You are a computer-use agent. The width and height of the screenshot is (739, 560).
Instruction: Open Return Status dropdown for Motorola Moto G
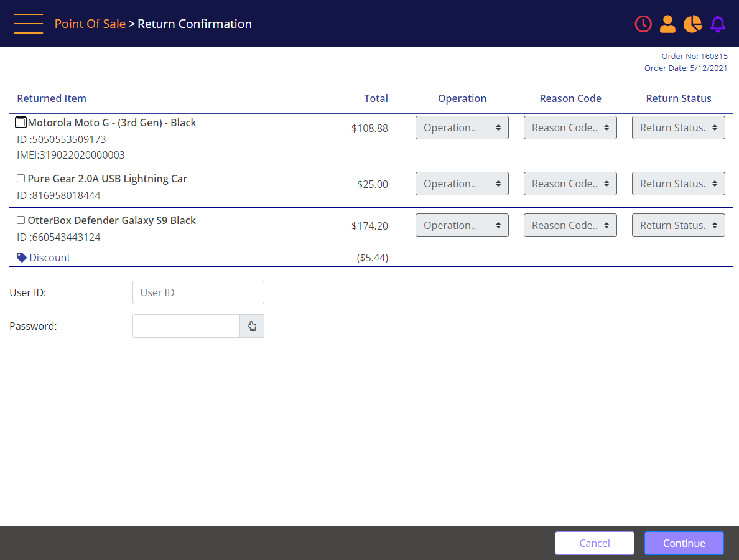coord(678,128)
